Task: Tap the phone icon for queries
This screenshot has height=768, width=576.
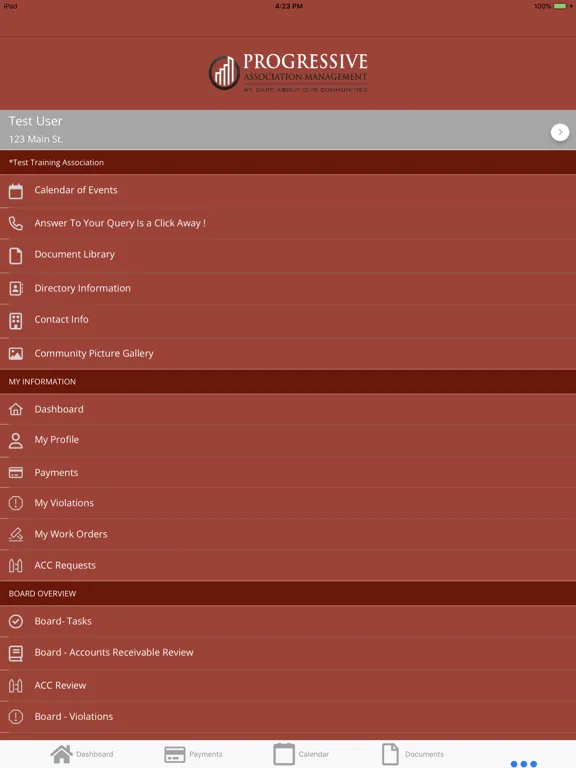Action: (16, 223)
